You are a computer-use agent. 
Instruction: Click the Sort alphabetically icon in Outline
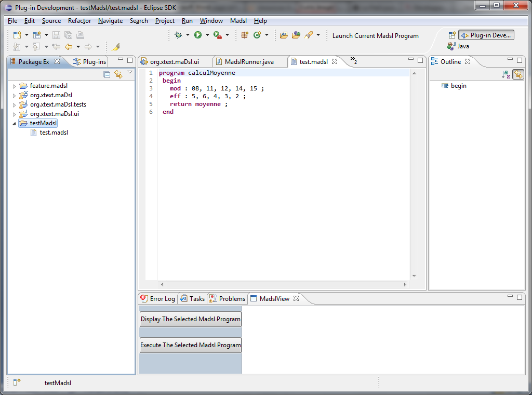point(506,74)
